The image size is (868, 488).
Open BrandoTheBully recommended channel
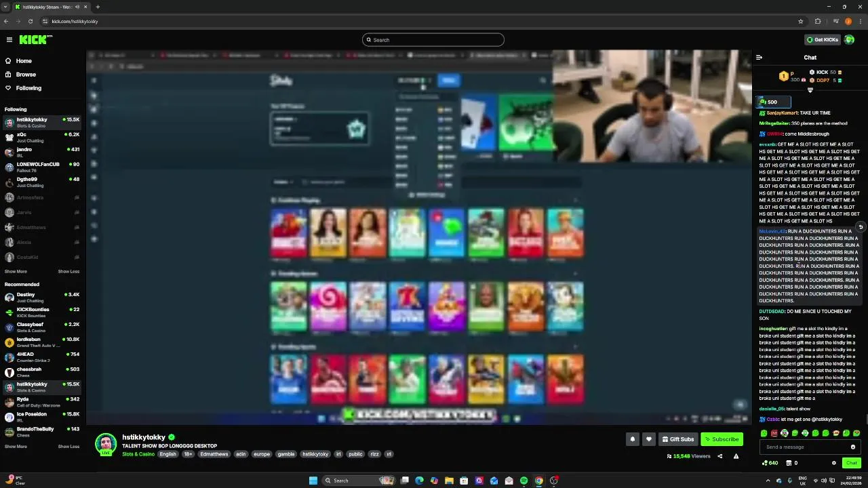click(x=41, y=432)
